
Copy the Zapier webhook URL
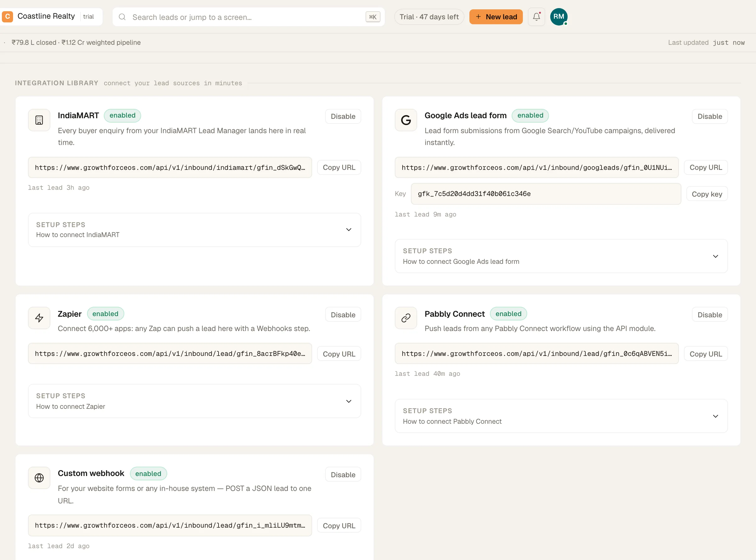pyautogui.click(x=339, y=354)
